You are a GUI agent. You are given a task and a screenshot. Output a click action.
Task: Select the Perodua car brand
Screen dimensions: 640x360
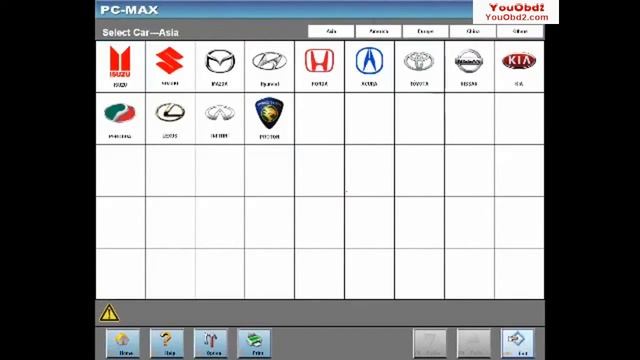coord(120,118)
